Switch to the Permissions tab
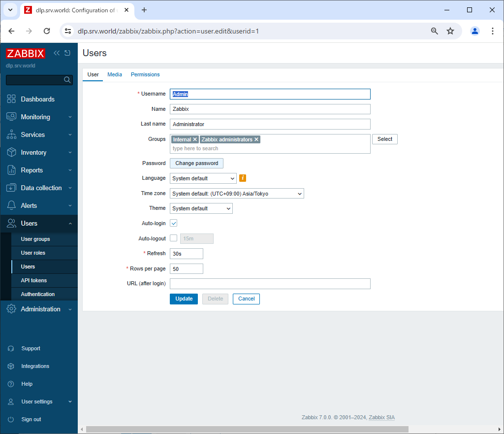This screenshot has height=434, width=504. coord(145,74)
